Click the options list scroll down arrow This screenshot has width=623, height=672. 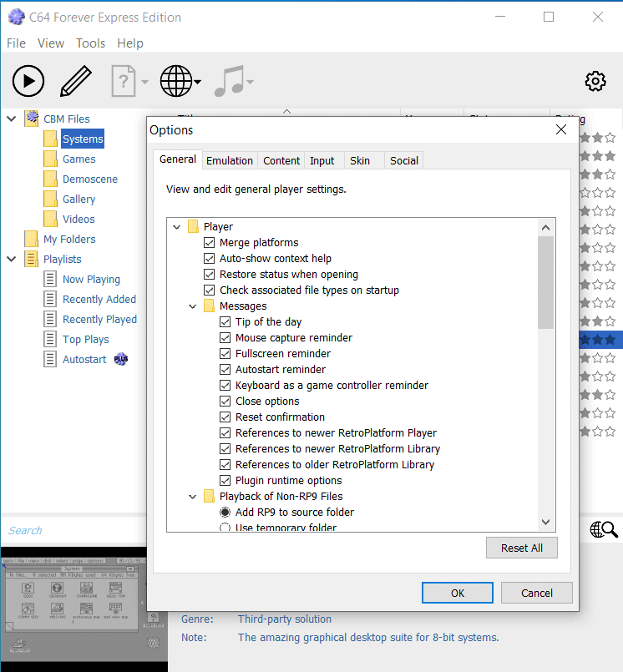[545, 522]
